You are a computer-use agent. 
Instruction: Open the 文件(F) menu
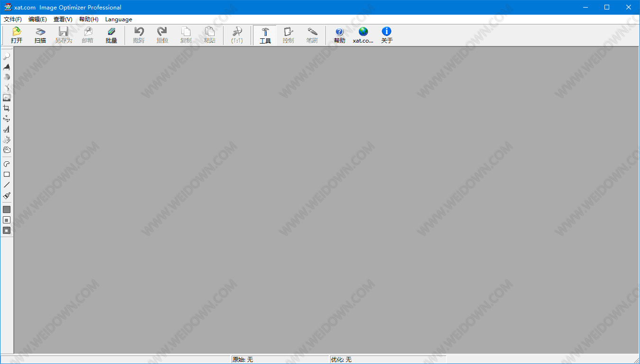(13, 19)
